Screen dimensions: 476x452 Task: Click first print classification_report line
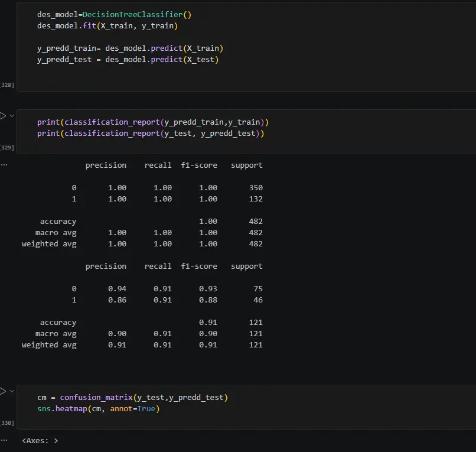point(153,122)
